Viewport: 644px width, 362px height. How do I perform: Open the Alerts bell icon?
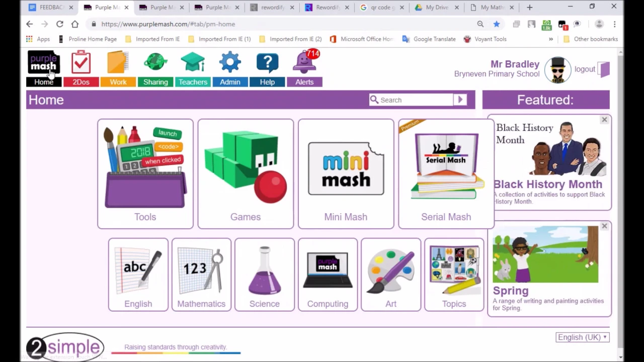(305, 61)
